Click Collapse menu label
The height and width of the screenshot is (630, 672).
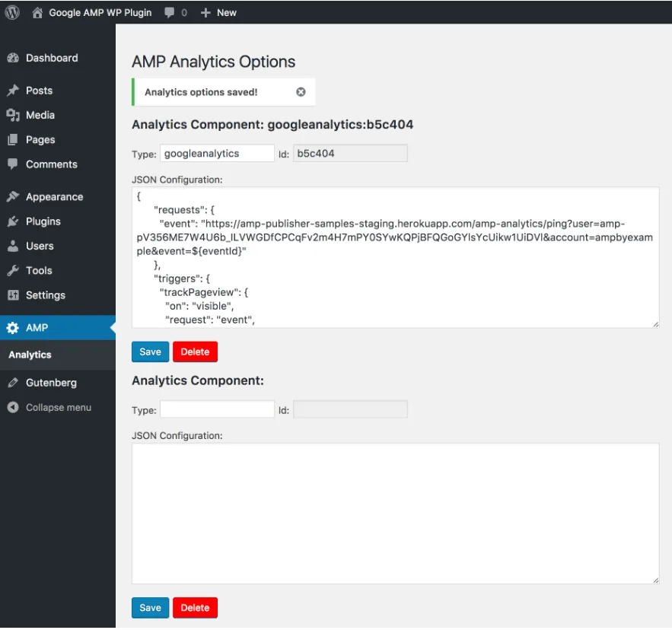click(59, 407)
